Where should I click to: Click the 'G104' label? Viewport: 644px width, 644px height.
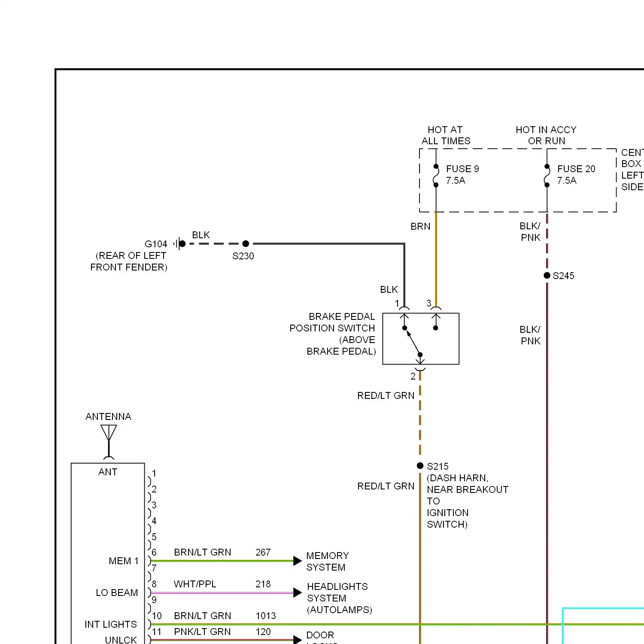(156, 244)
